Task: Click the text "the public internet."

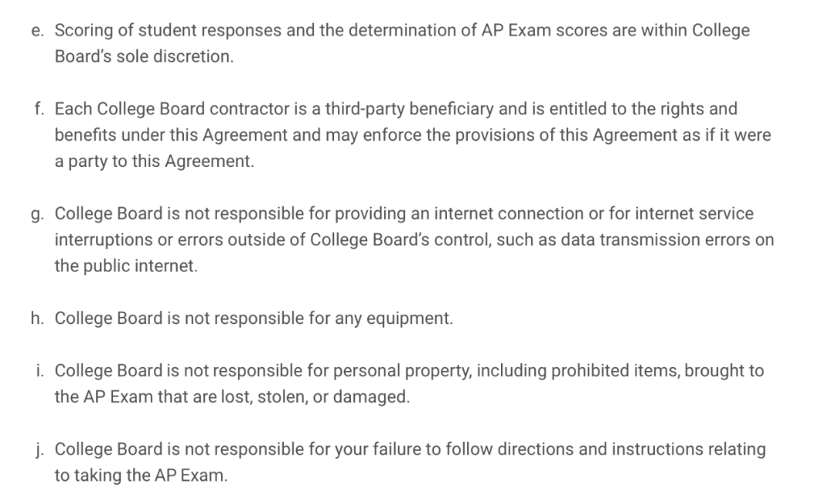Action: [126, 267]
